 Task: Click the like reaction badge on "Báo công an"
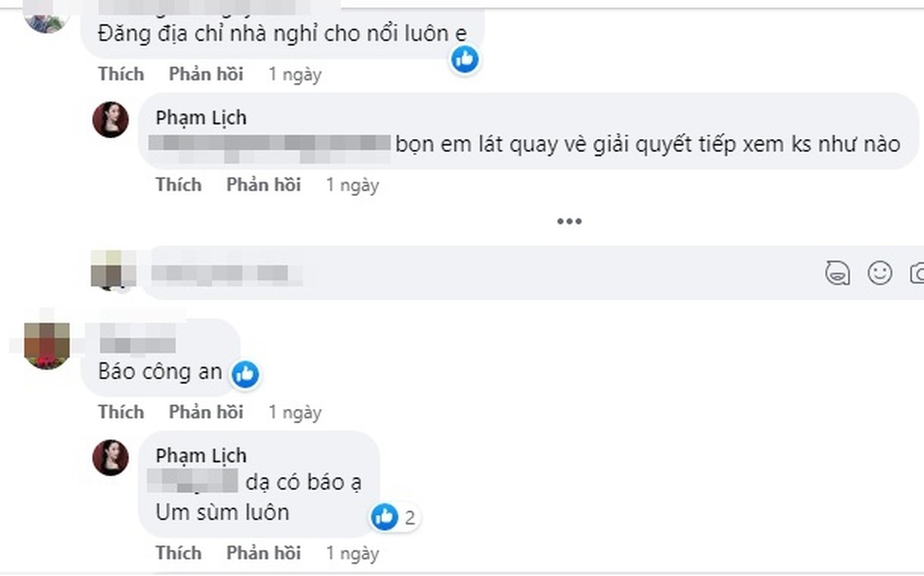(245, 374)
